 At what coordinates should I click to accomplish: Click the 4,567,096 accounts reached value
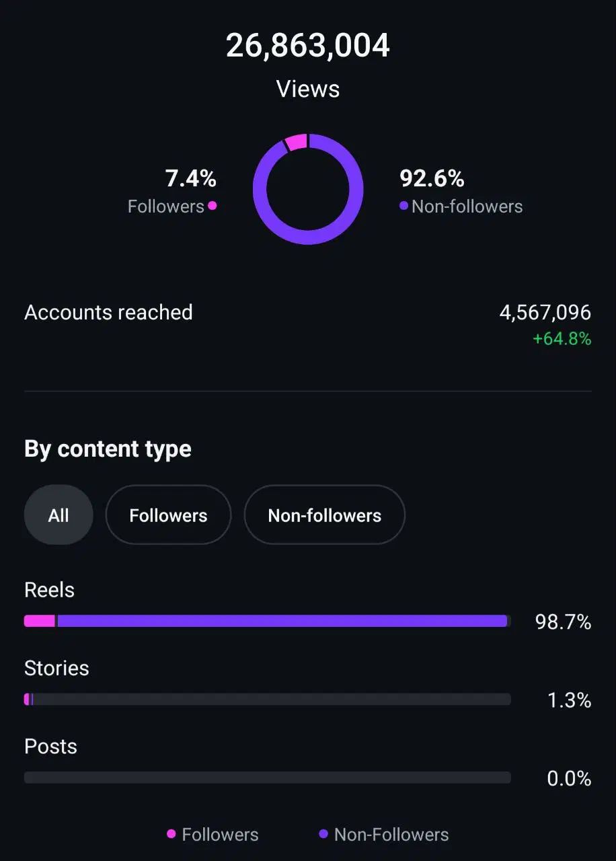[545, 312]
